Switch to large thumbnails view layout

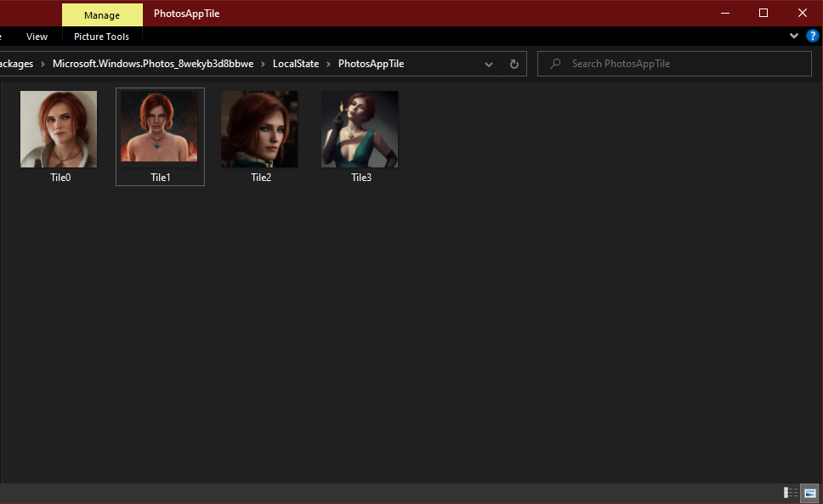pyautogui.click(x=810, y=492)
